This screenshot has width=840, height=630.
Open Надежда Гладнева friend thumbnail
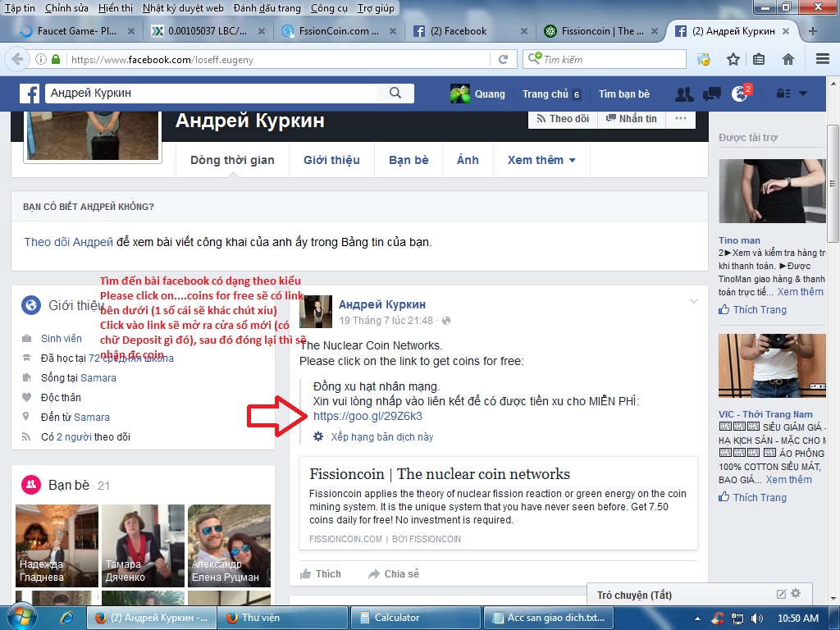pyautogui.click(x=57, y=546)
